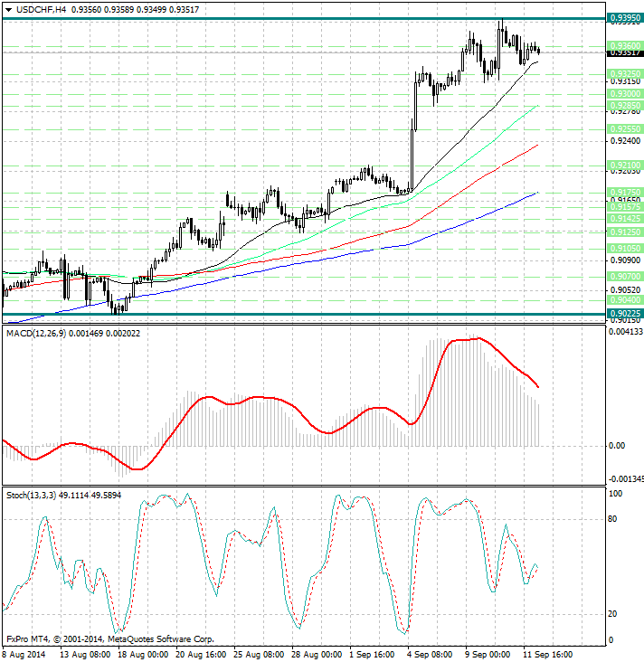Click the 0.90400 price level label
The width and height of the screenshot is (644, 662).
[625, 299]
